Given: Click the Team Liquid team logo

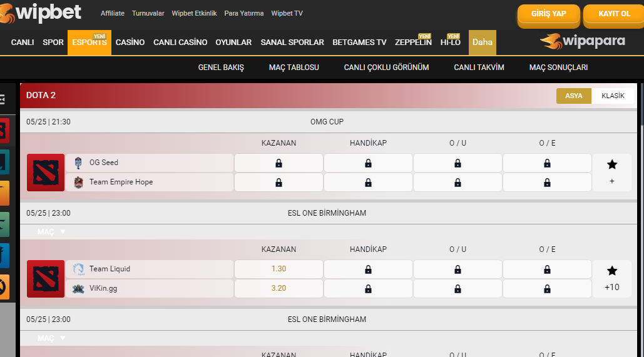Looking at the screenshot, I should [78, 269].
